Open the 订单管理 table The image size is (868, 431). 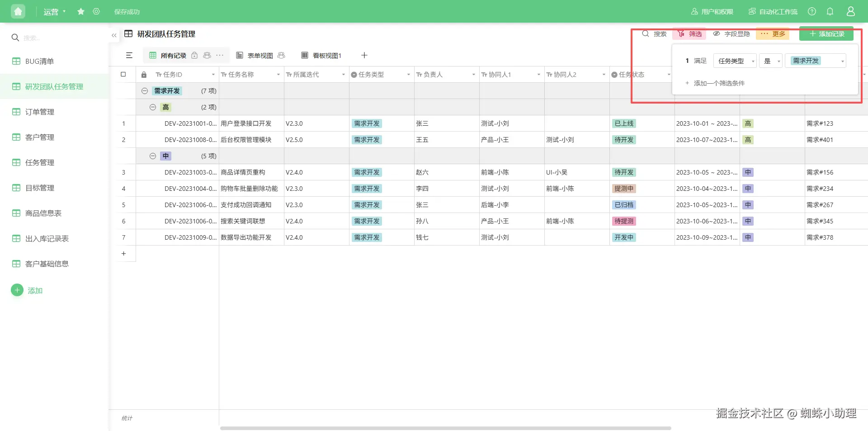pyautogui.click(x=54, y=112)
